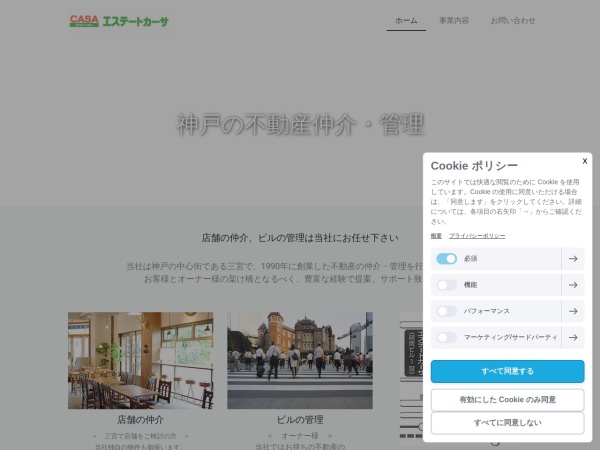Expand マーケティング/サードパーティ details arrow
This screenshot has height=450, width=600.
click(573, 338)
